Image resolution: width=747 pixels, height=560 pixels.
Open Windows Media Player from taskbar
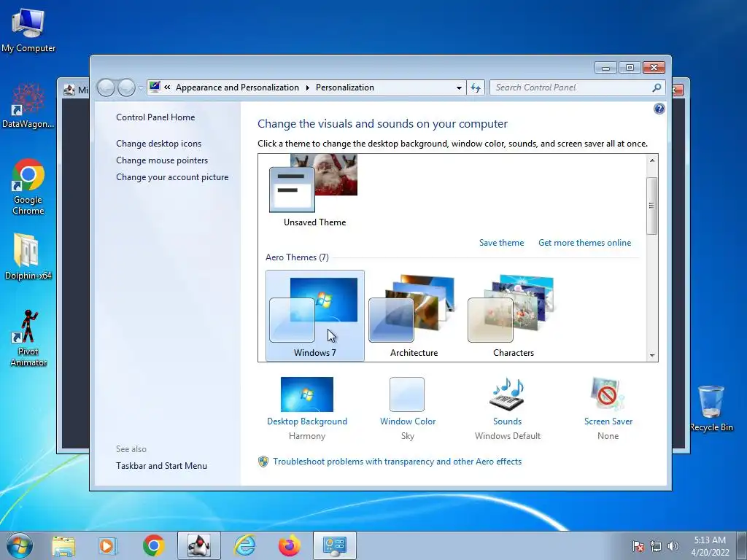108,546
